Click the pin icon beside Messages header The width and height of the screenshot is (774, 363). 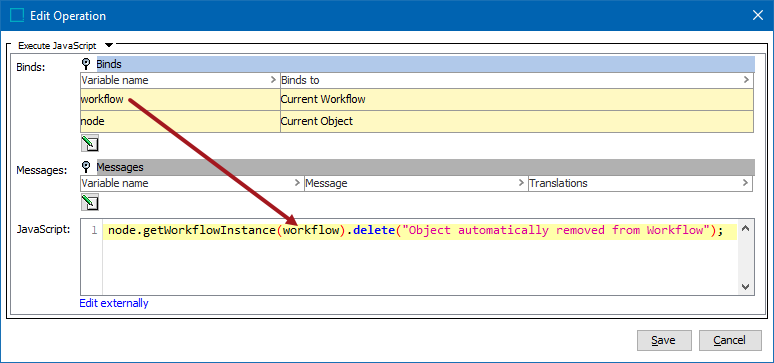[86, 167]
